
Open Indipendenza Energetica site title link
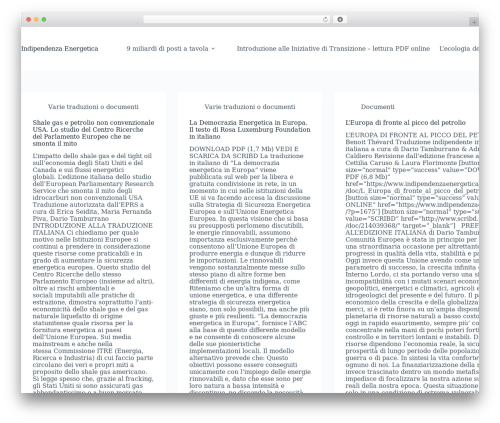tap(59, 49)
